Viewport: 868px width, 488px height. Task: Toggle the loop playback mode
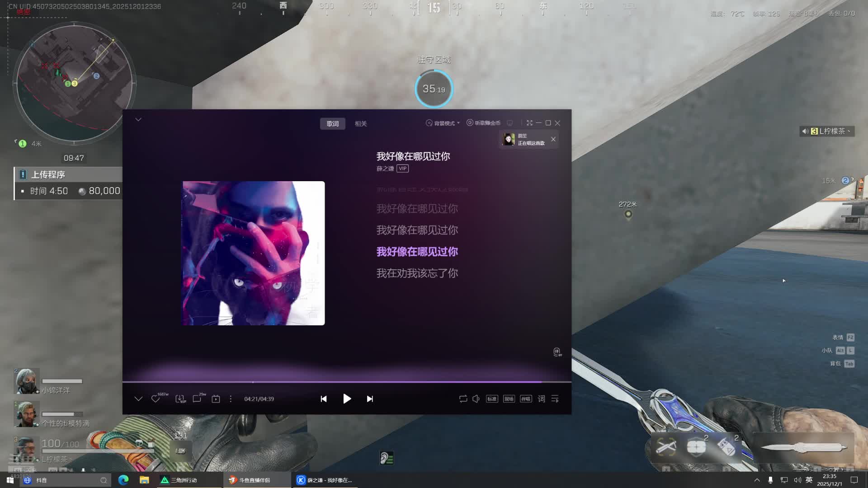pos(463,399)
